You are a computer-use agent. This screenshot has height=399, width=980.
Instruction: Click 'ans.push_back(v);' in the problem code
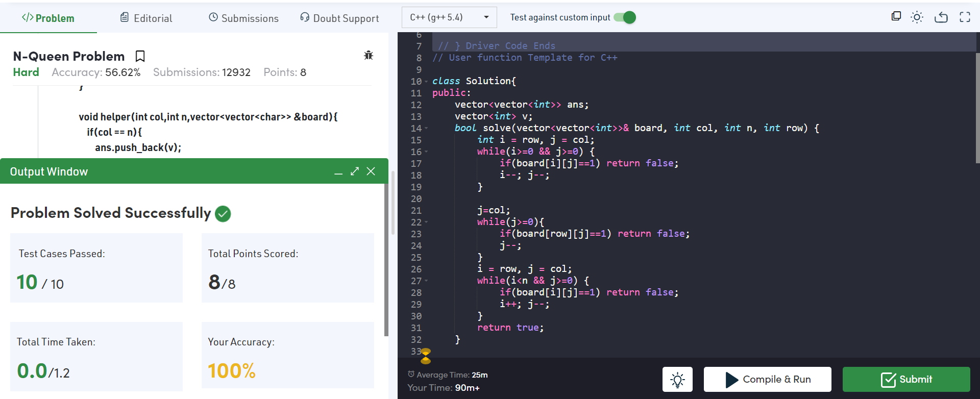click(138, 148)
